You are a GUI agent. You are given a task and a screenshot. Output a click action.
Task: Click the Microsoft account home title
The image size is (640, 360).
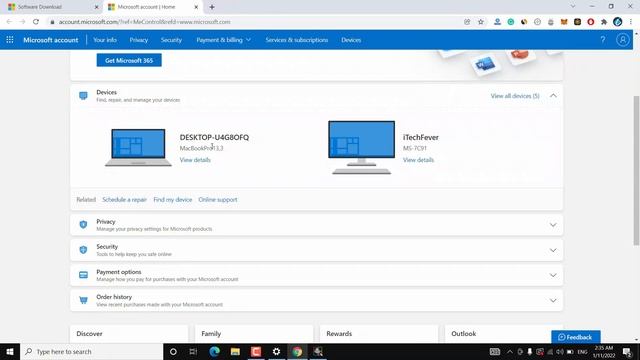pos(51,40)
